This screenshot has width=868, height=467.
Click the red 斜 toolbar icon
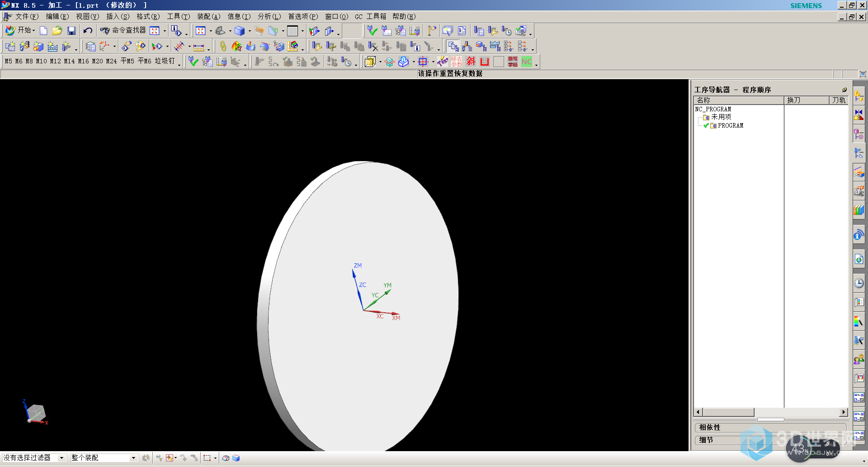(x=471, y=62)
